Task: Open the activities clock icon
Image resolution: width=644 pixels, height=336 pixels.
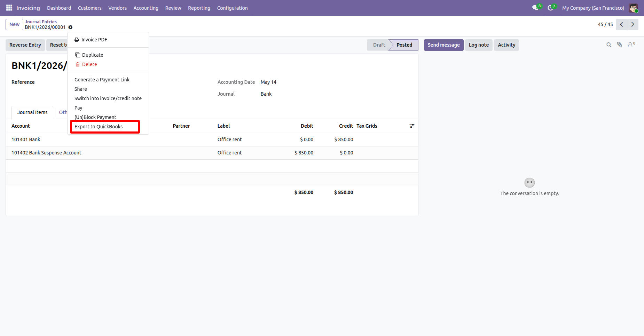Action: pyautogui.click(x=550, y=8)
